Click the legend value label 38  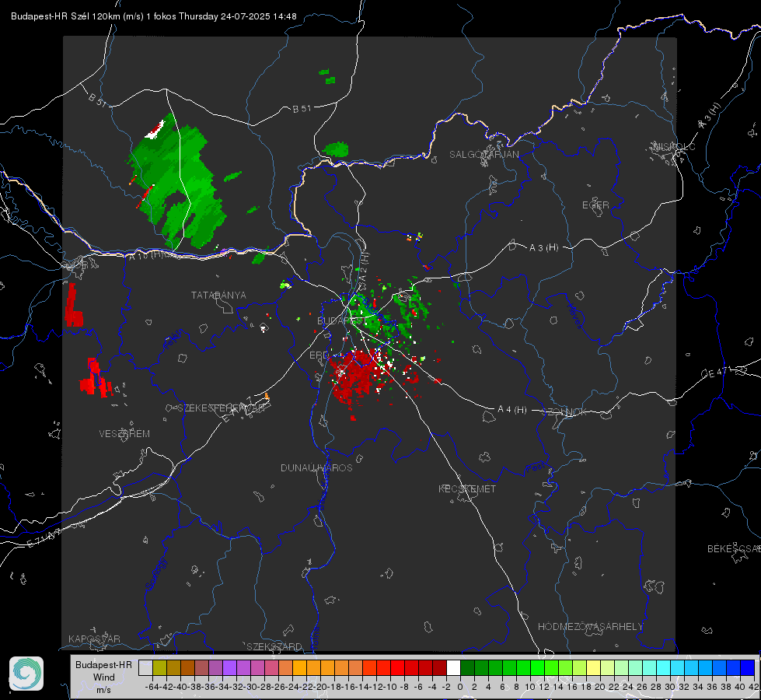point(726,687)
